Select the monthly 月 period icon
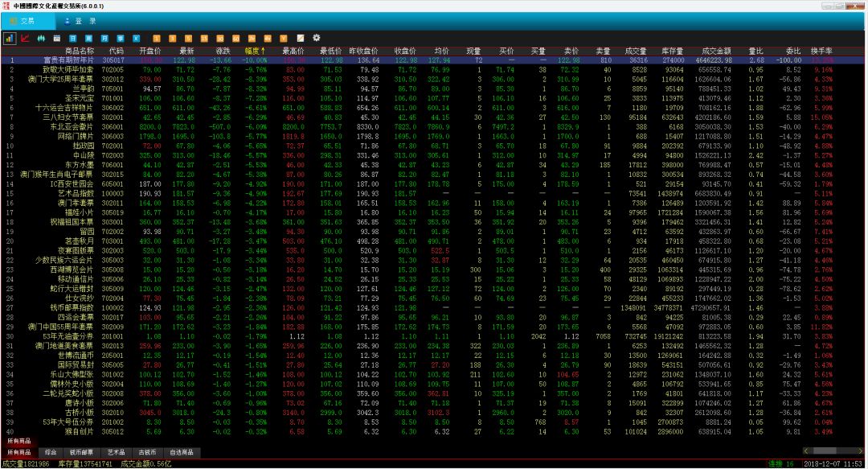Viewport: 868px width, 469px height. coord(104,39)
